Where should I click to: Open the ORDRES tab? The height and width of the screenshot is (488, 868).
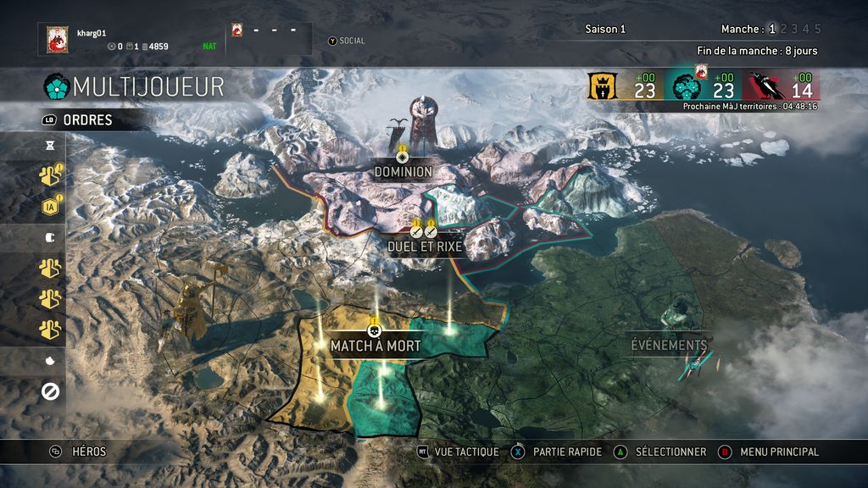coord(87,120)
